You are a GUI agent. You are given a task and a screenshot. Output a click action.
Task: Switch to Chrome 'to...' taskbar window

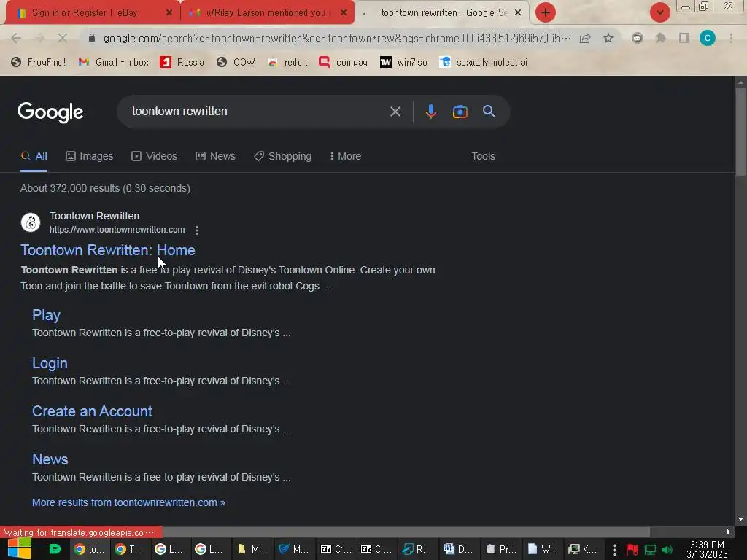point(90,549)
